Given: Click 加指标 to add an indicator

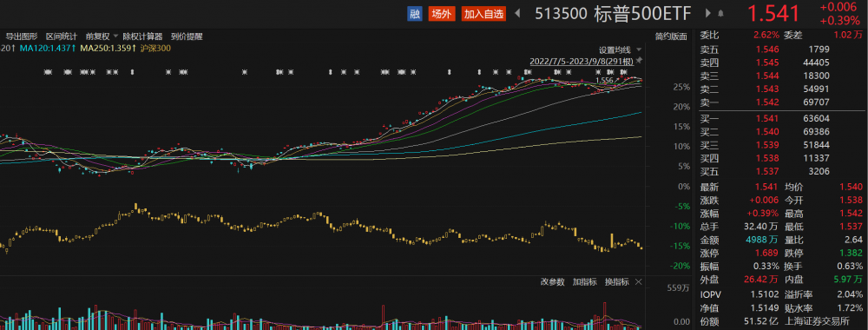Looking at the screenshot, I should pyautogui.click(x=584, y=282).
